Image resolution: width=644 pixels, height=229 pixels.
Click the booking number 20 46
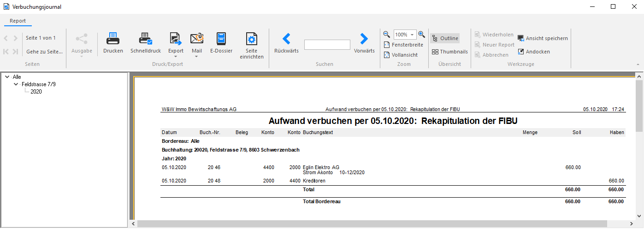click(x=214, y=167)
